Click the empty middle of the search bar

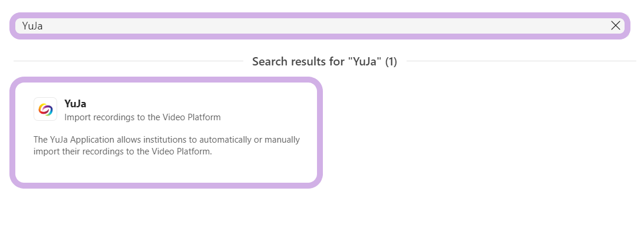(x=320, y=26)
